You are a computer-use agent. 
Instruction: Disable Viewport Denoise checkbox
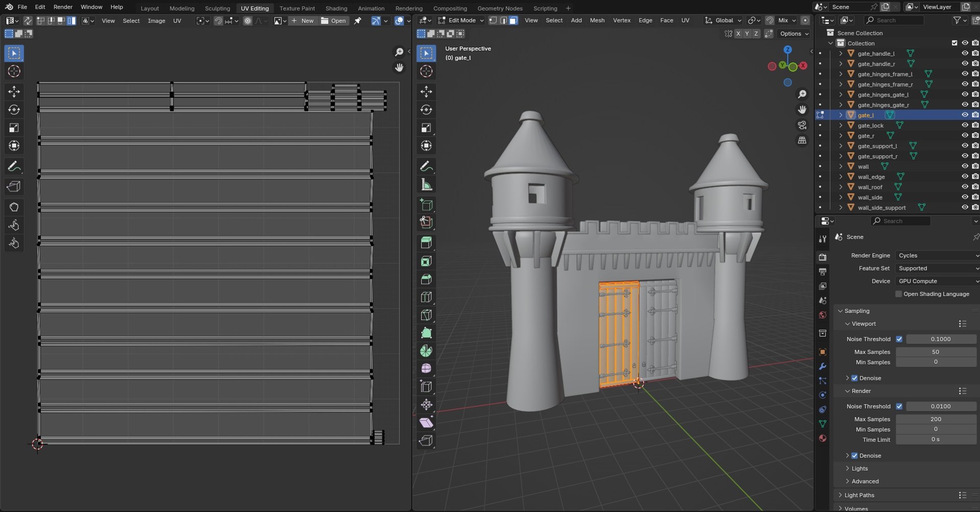(854, 378)
